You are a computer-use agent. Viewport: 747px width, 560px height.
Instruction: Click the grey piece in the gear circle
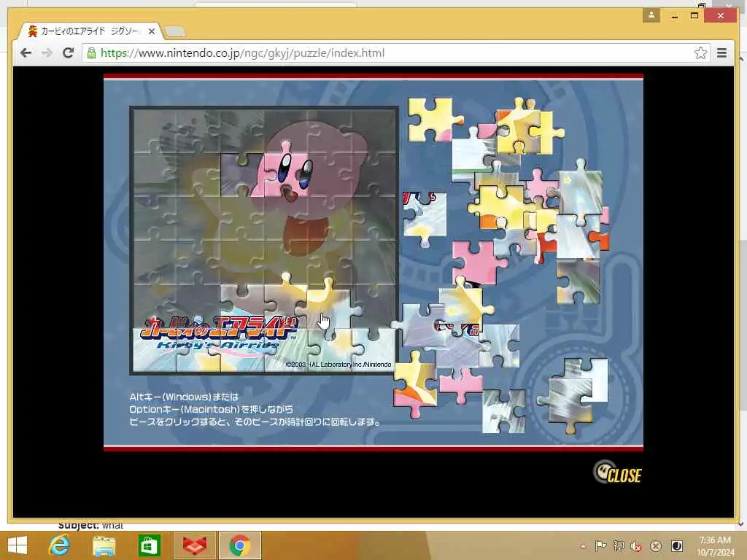569,402
